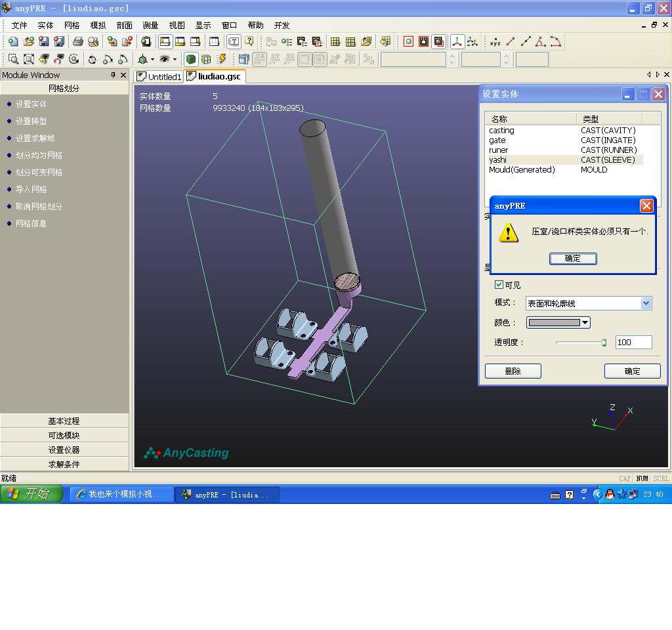The image size is (672, 630).
Task: Open the 文件 menu
Action: click(x=19, y=26)
